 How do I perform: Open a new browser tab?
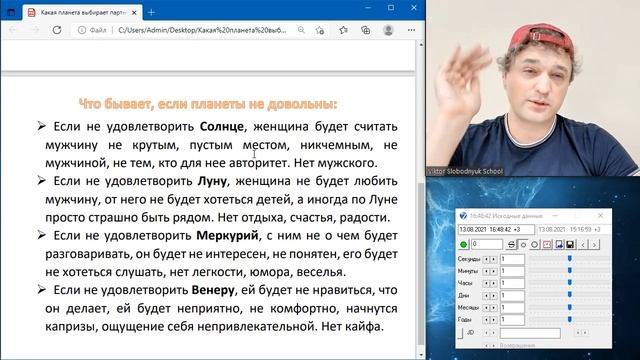(151, 13)
